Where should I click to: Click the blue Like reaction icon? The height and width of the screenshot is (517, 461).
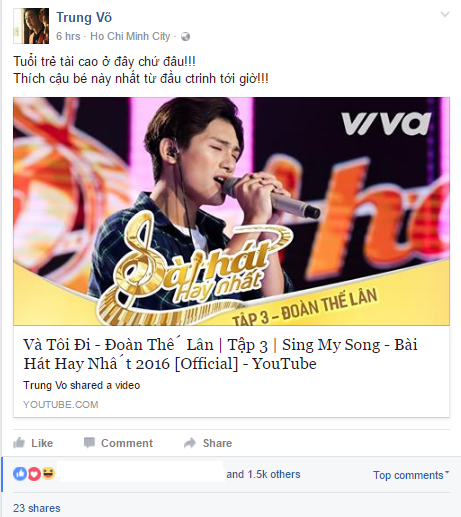20,474
